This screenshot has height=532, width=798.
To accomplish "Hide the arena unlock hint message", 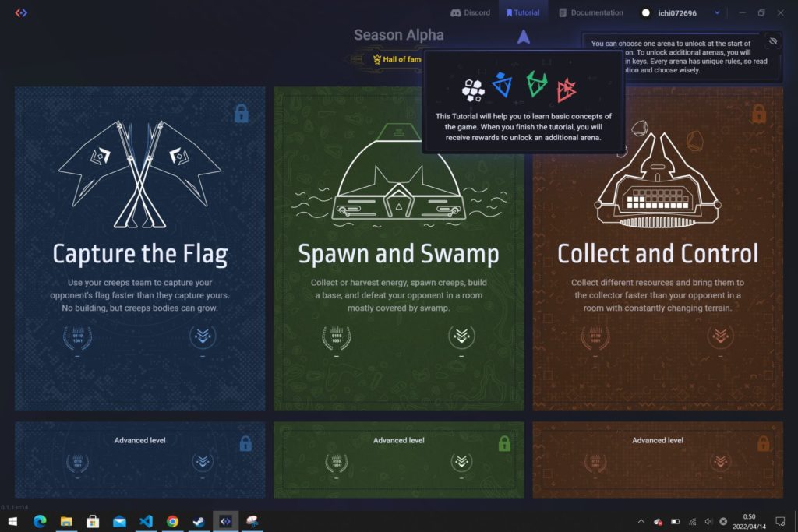I will [x=773, y=41].
